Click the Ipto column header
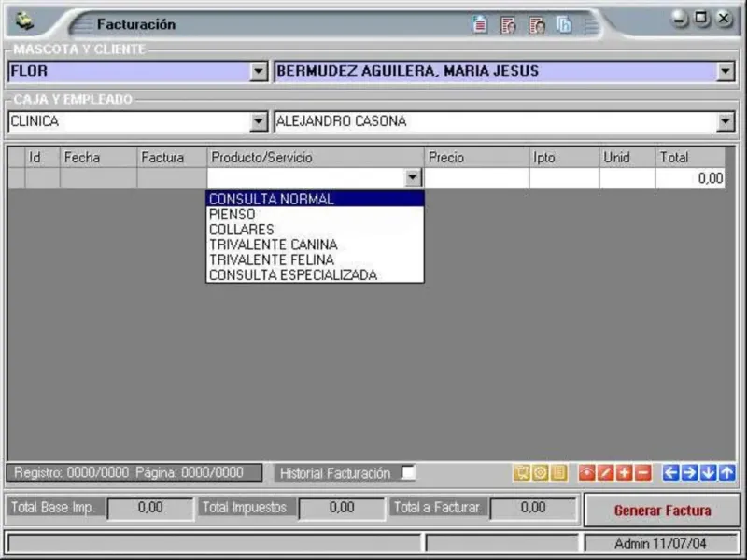The width and height of the screenshot is (747, 560). pos(564,158)
